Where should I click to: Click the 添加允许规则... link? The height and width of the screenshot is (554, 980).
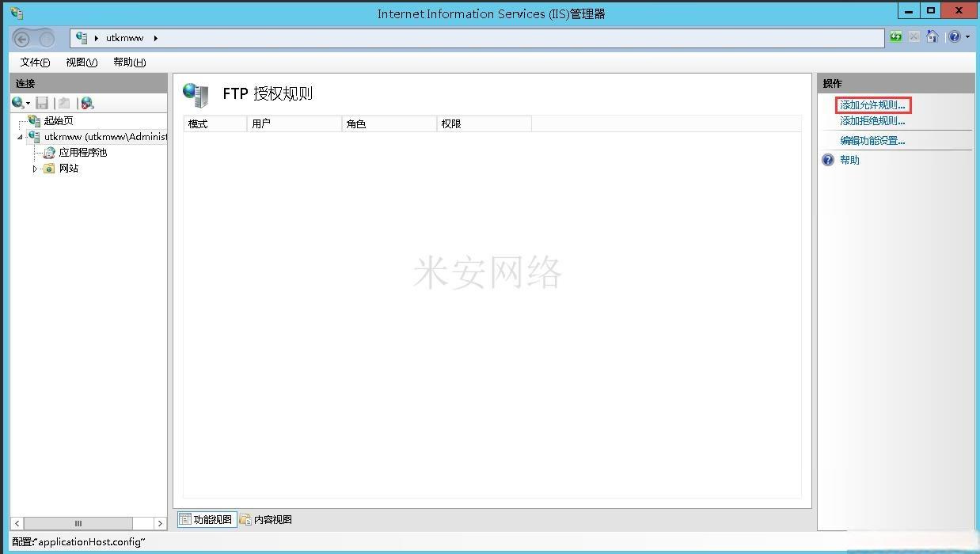click(x=872, y=105)
